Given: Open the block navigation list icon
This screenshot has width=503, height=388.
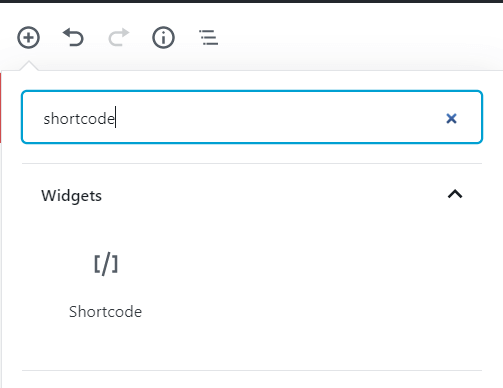Looking at the screenshot, I should (x=209, y=37).
